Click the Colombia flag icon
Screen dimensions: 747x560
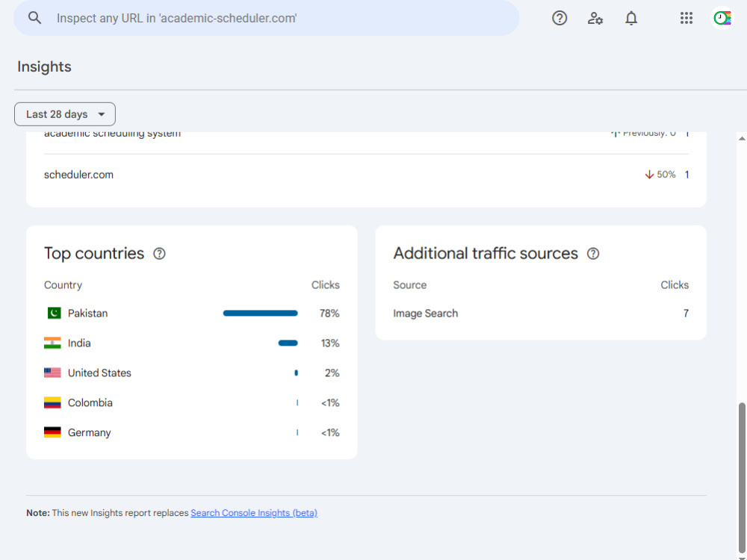click(52, 403)
